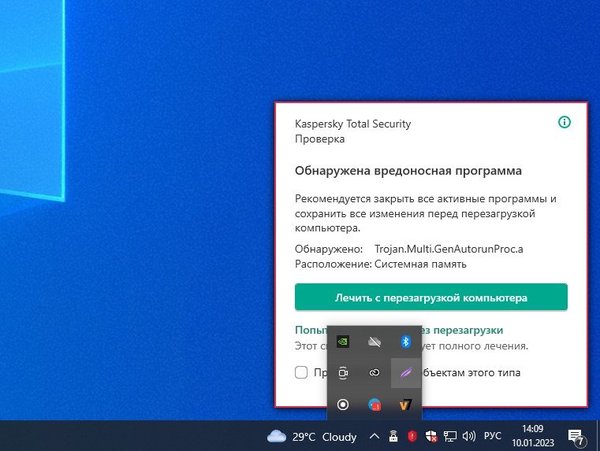600x451 pixels.
Task: Switch input language via РУС indicator
Action: coord(492,436)
